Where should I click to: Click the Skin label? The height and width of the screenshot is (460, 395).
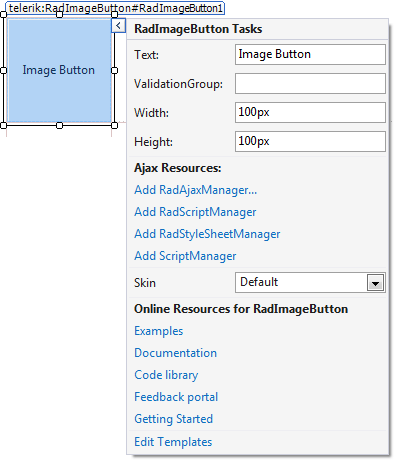(x=145, y=283)
